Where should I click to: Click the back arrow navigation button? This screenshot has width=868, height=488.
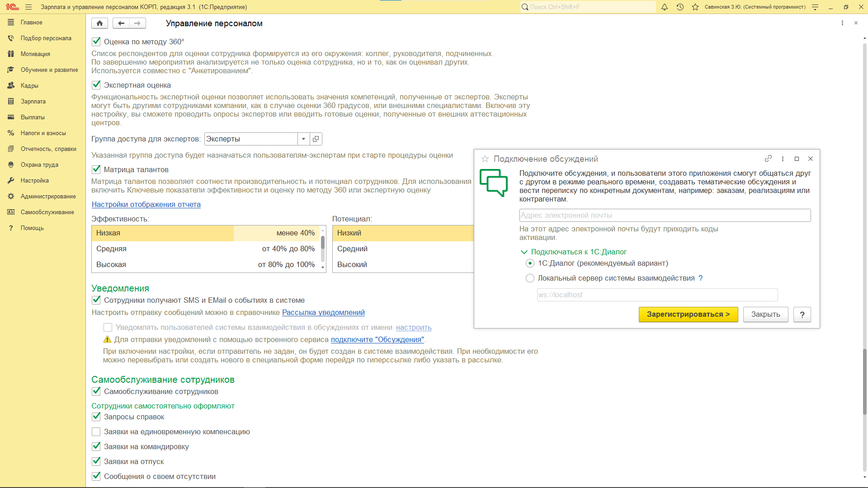point(121,23)
